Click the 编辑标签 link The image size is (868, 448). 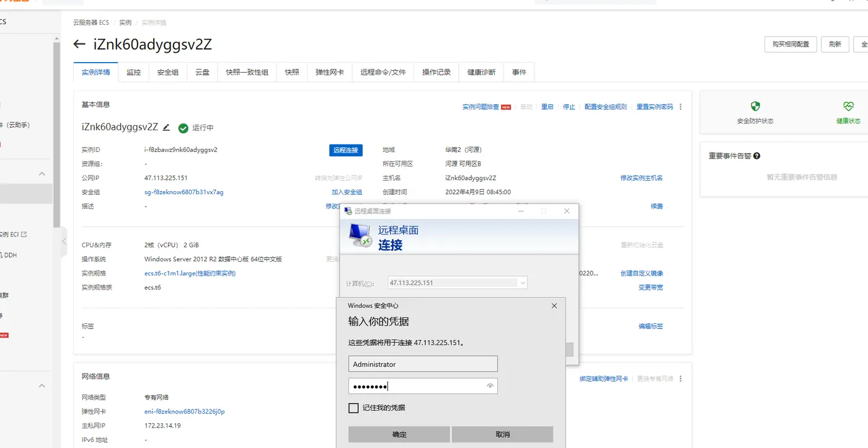[651, 326]
